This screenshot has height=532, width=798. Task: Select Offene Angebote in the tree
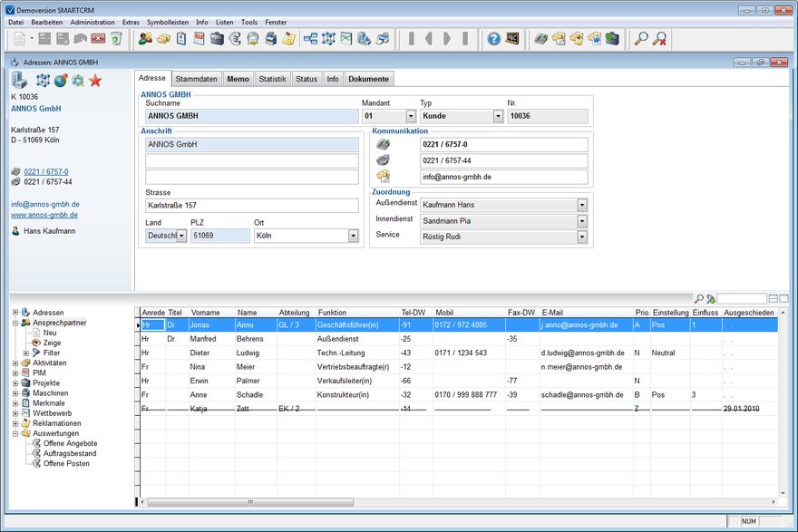[x=70, y=443]
